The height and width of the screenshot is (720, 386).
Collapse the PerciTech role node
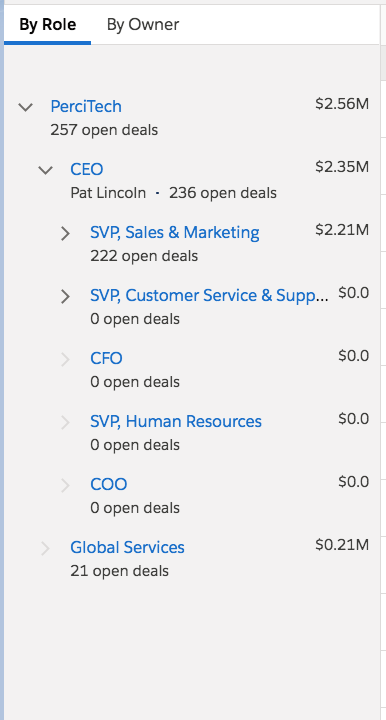26,107
